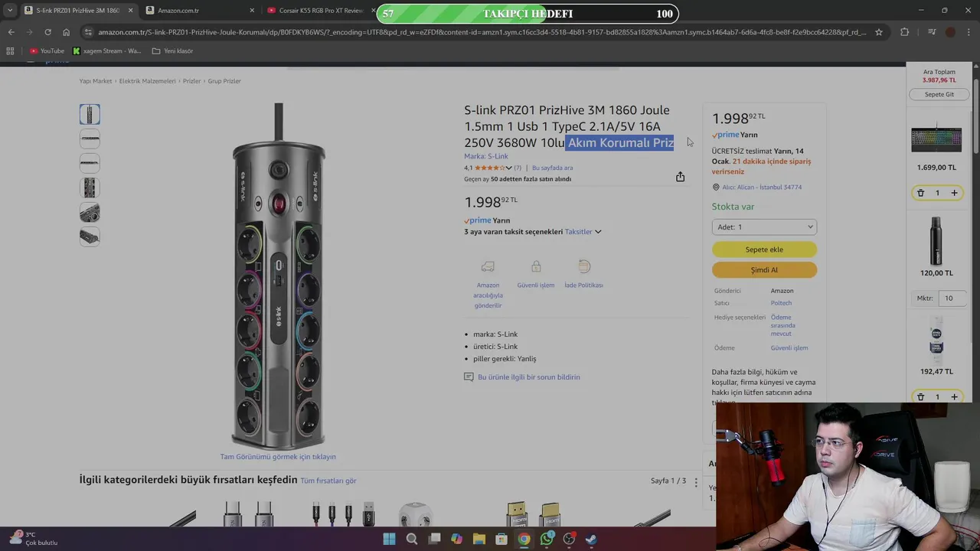Open site information icon in address bar
Screen dimensions: 980x551
(88, 32)
